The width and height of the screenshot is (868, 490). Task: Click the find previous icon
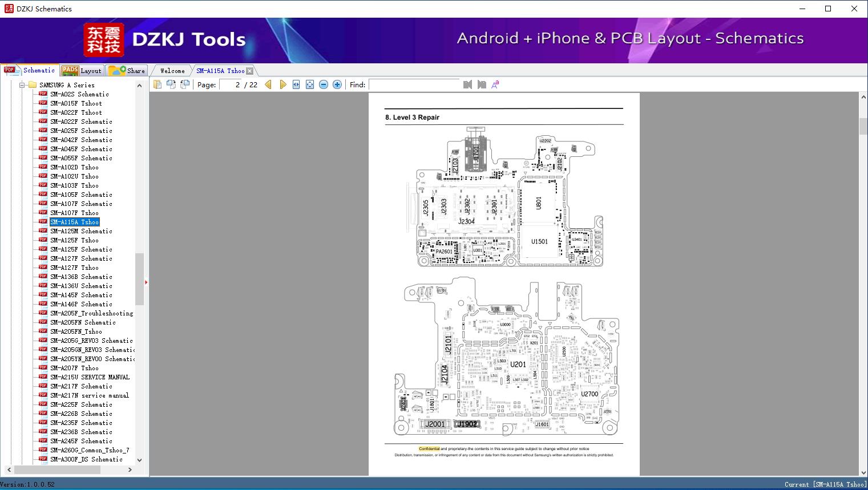click(x=467, y=84)
